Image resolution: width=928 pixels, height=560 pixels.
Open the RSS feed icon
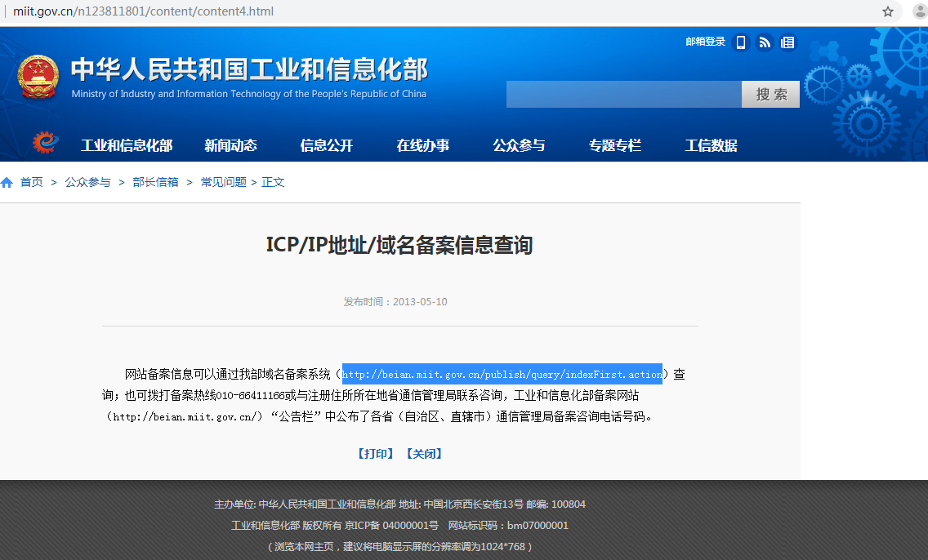click(765, 42)
